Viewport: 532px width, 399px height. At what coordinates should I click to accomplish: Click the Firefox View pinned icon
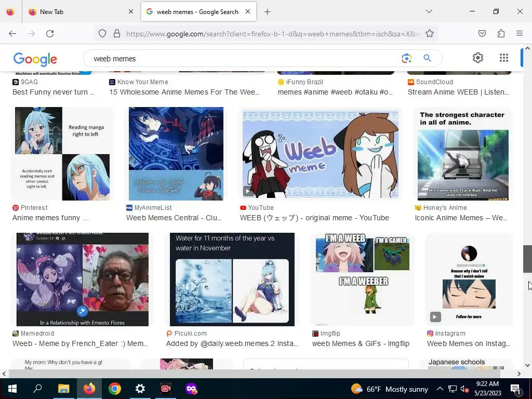click(10, 11)
